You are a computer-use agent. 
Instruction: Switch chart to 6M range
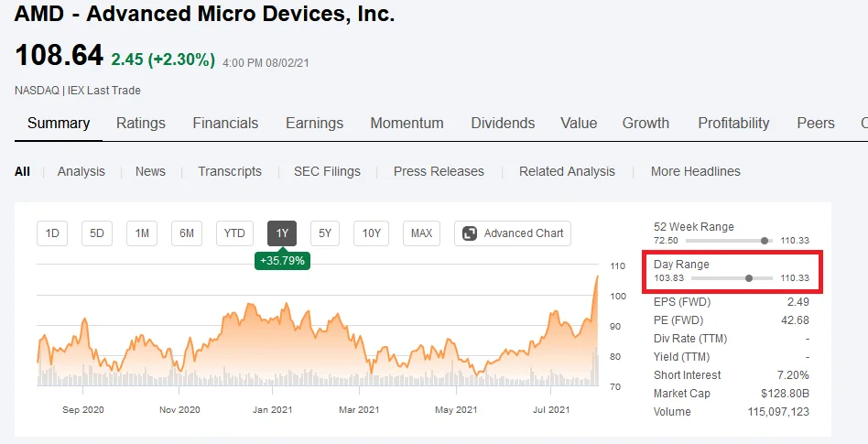[187, 233]
